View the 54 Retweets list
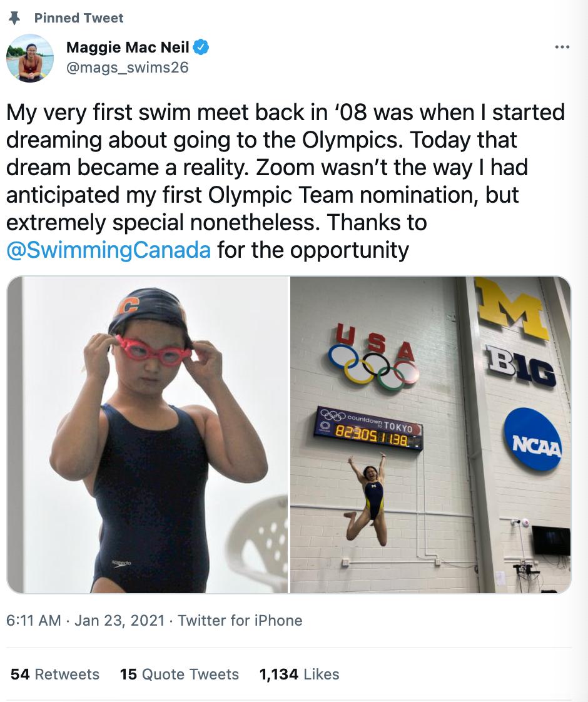Image resolution: width=588 pixels, height=702 pixels. pyautogui.click(x=55, y=674)
